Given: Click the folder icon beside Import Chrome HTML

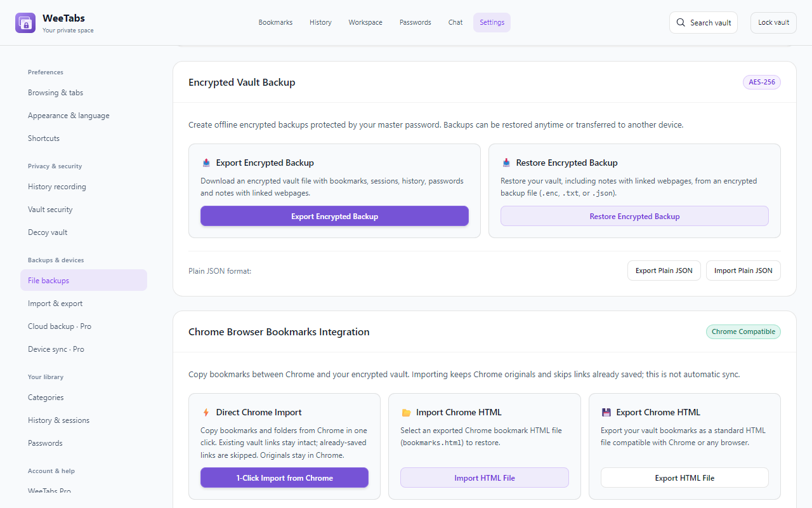Looking at the screenshot, I should pyautogui.click(x=406, y=413).
